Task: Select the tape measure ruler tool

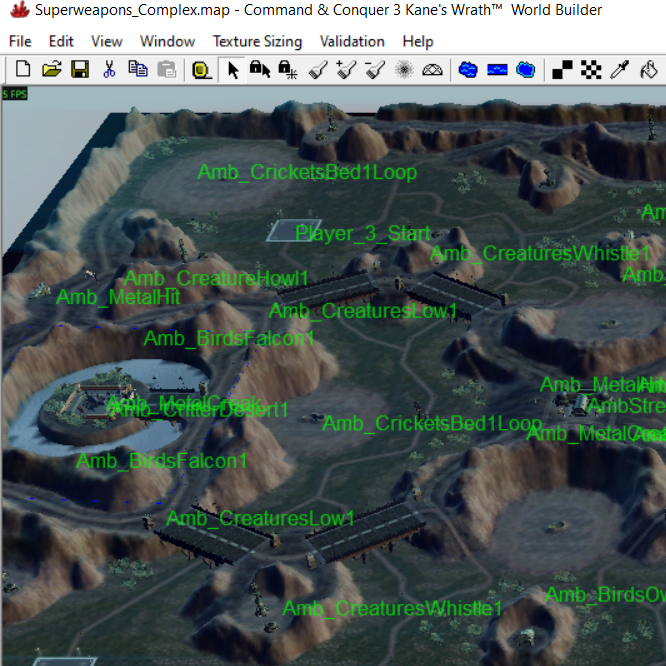Action: [201, 70]
